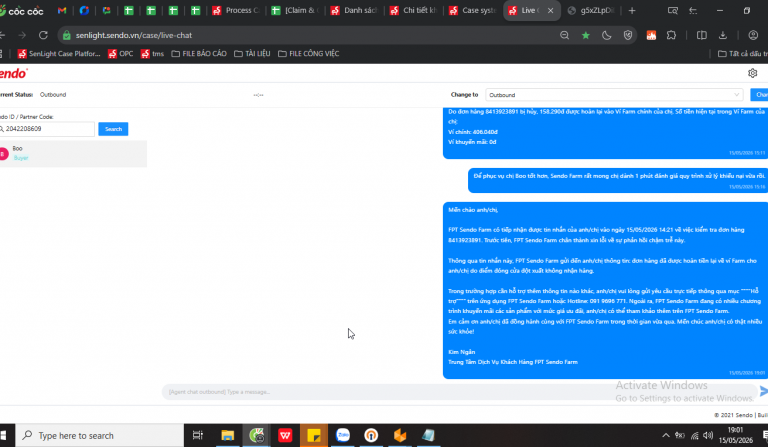Screen dimensions: 768x447
Task: Click the send message arrow
Action: [x=763, y=391]
